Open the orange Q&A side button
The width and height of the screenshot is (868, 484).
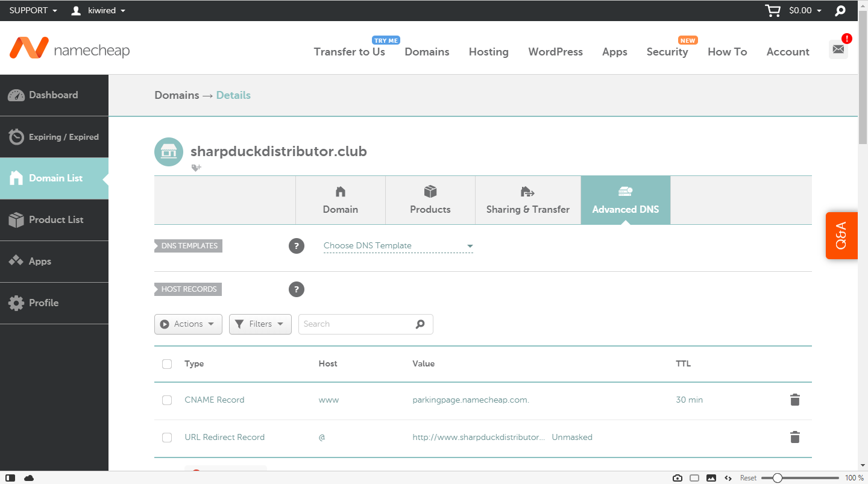coord(841,236)
